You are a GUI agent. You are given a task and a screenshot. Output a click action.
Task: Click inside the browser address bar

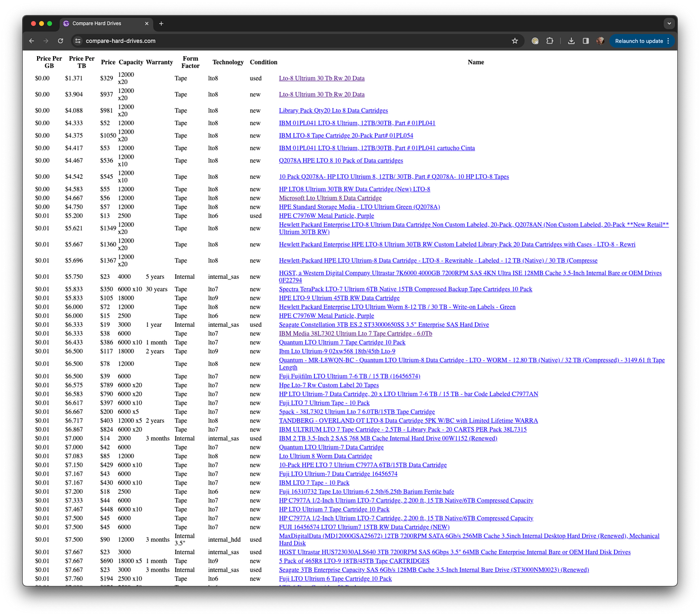tap(206, 41)
